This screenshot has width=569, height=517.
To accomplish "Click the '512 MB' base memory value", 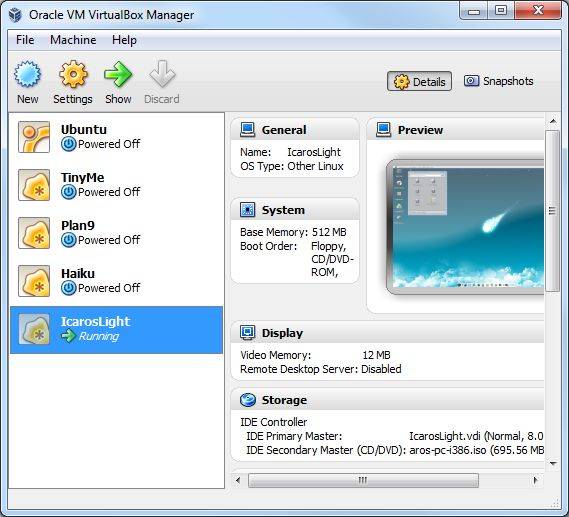I will click(x=329, y=232).
